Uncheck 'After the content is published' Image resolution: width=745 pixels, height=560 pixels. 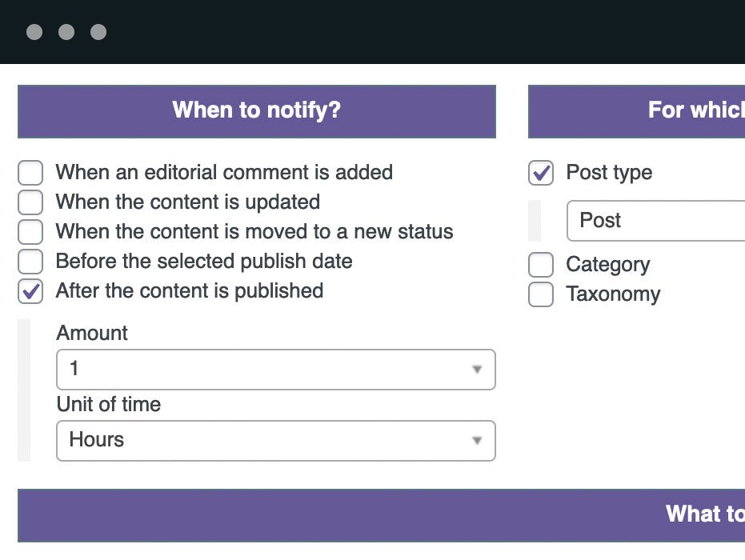pyautogui.click(x=30, y=291)
